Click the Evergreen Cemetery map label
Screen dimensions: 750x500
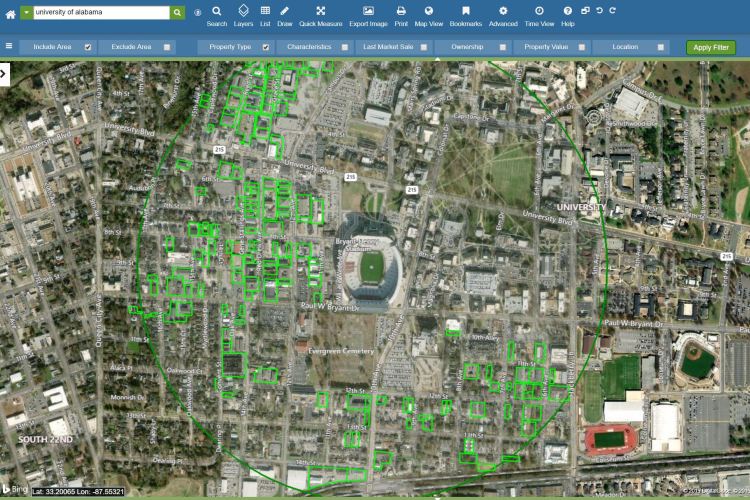(341, 351)
